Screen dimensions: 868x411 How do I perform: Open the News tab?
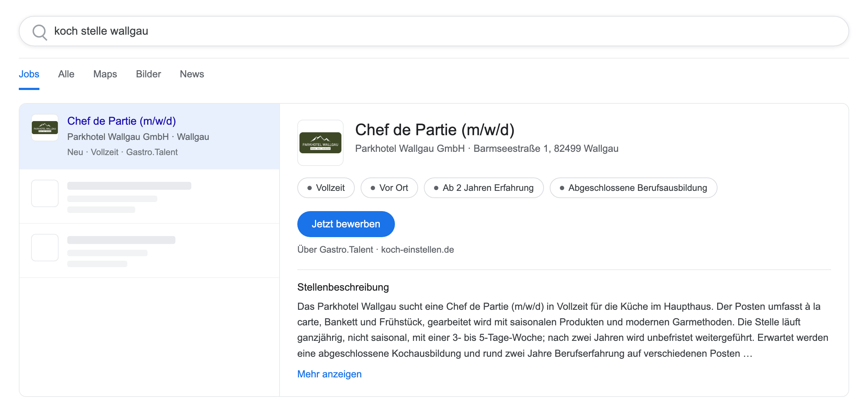pyautogui.click(x=192, y=74)
